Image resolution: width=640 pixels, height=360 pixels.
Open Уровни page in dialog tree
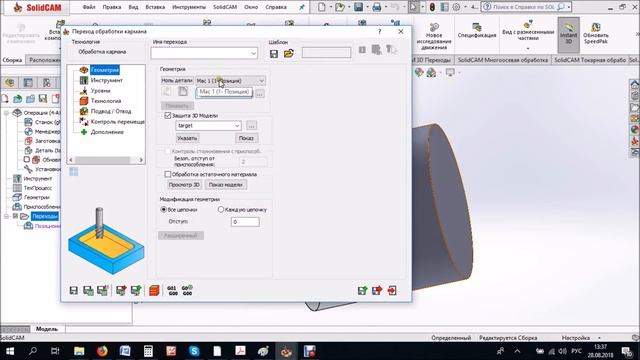(x=100, y=91)
